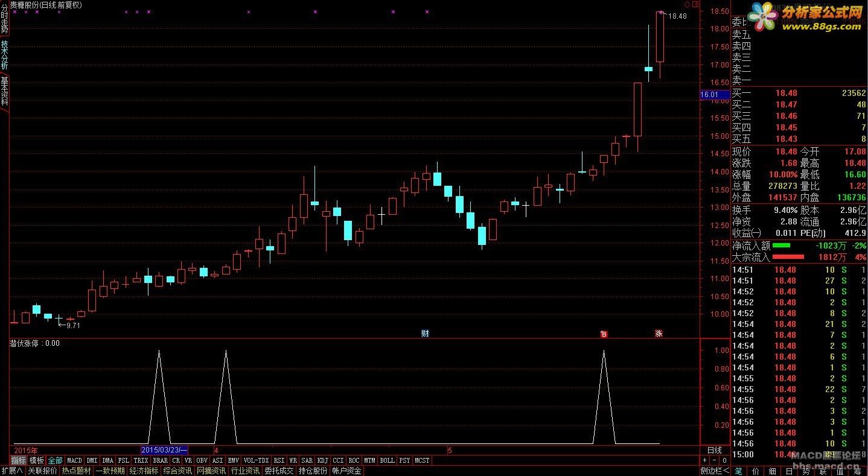Switch indicator to BOLL
Image resolution: width=868 pixels, height=476 pixels.
click(x=388, y=460)
